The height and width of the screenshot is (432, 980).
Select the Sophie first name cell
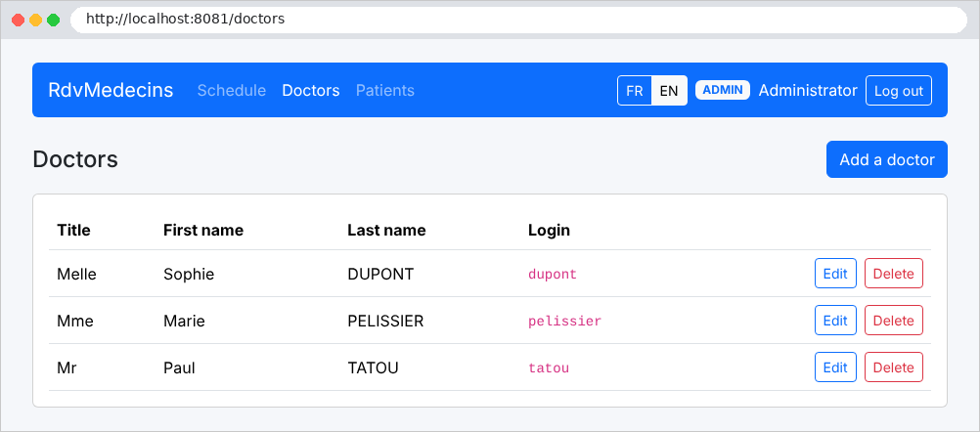(x=189, y=274)
